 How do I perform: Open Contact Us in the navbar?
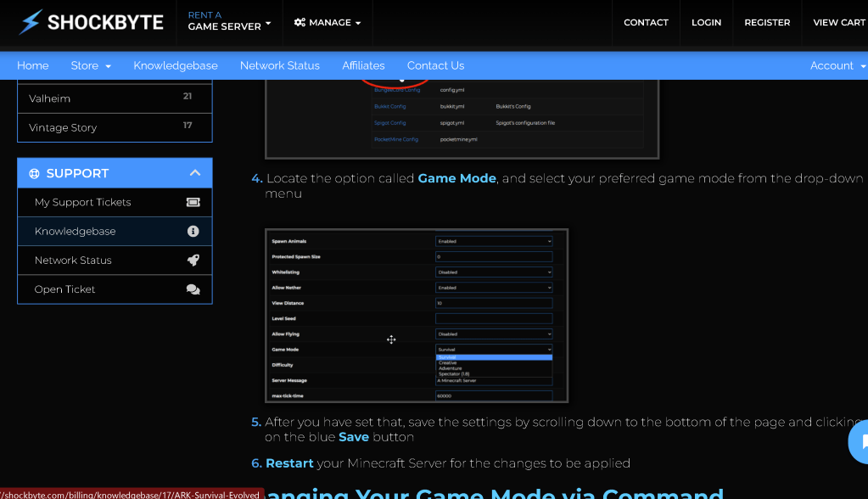435,65
